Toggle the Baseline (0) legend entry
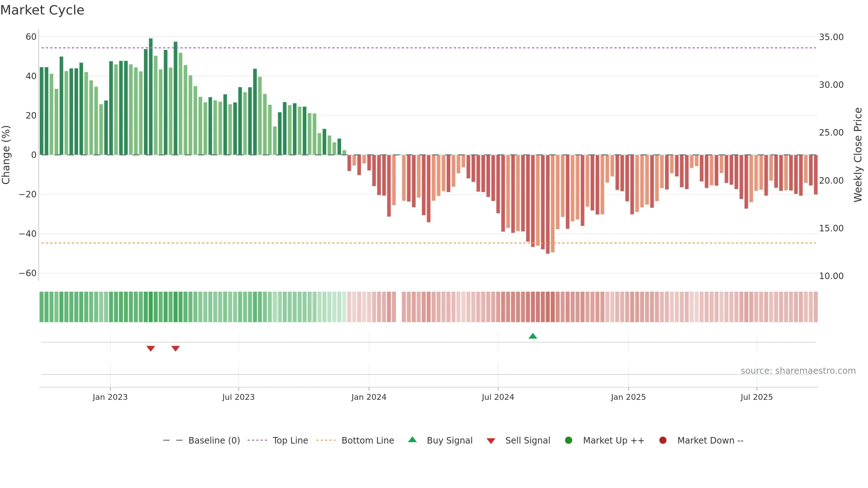868x488 pixels. (x=201, y=440)
